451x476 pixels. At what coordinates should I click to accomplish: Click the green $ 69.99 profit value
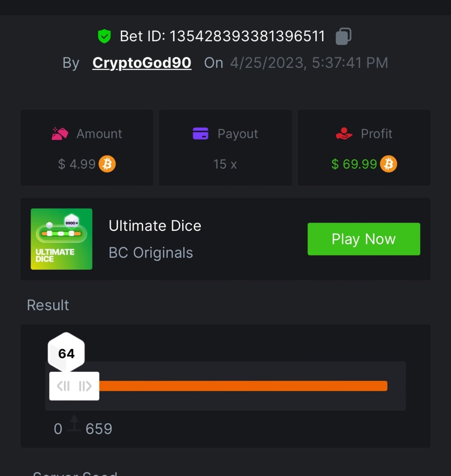pyautogui.click(x=354, y=164)
